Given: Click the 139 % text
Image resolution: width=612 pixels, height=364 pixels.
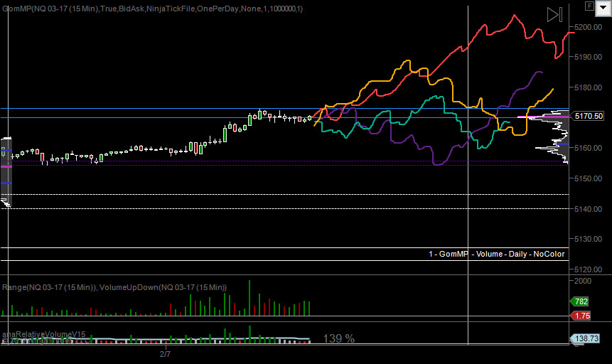Looking at the screenshot, I should 339,338.
